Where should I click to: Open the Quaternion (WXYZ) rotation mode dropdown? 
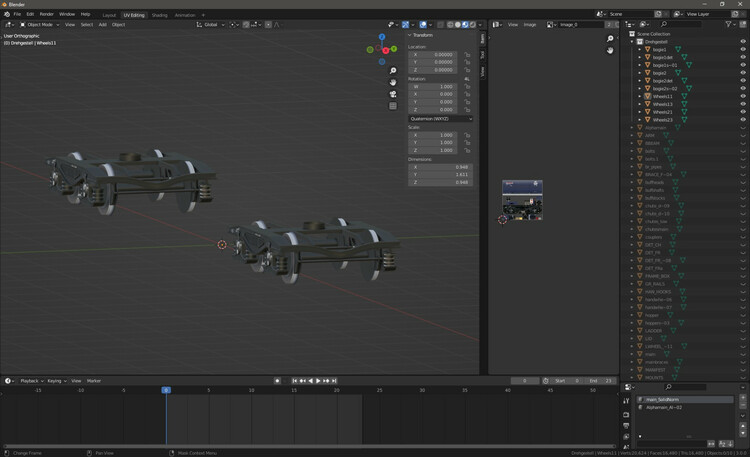pyautogui.click(x=441, y=119)
